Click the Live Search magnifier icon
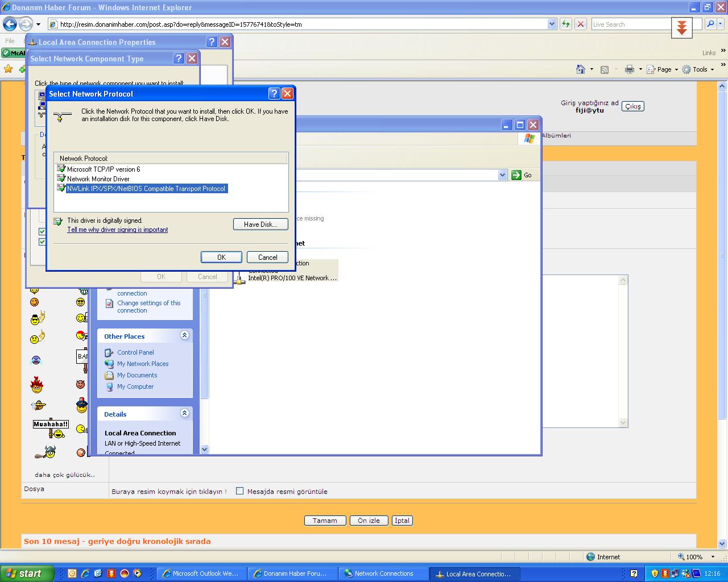 (x=710, y=24)
